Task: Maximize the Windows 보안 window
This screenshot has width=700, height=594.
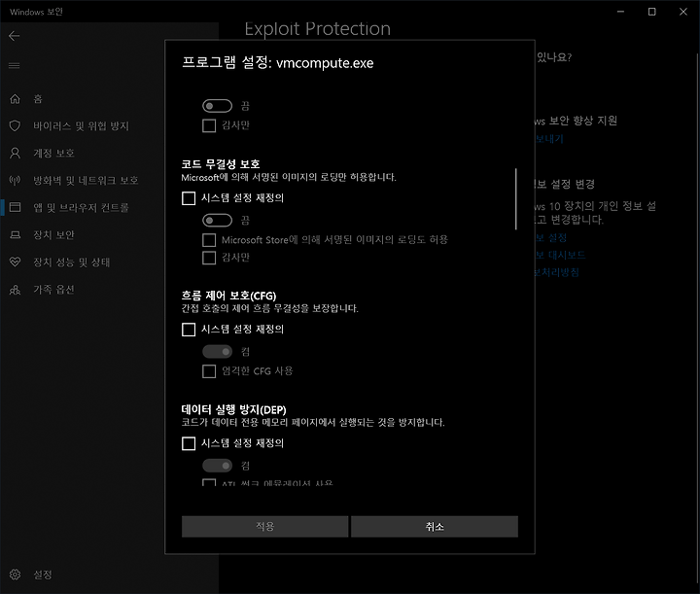Action: tap(651, 12)
